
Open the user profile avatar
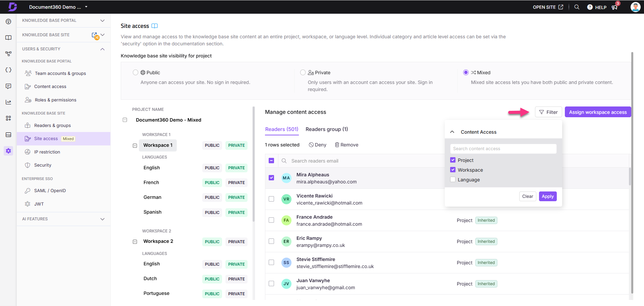click(x=635, y=7)
